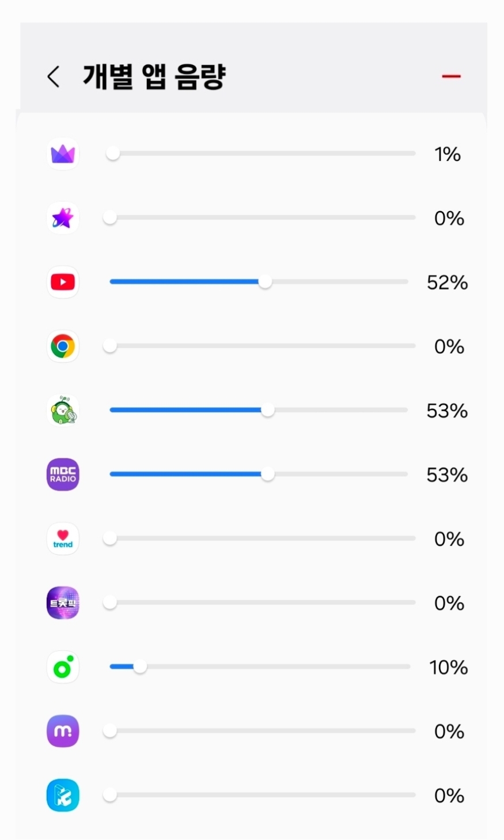Click the 개별 앱 음량 page title
504x840 pixels.
(x=154, y=76)
